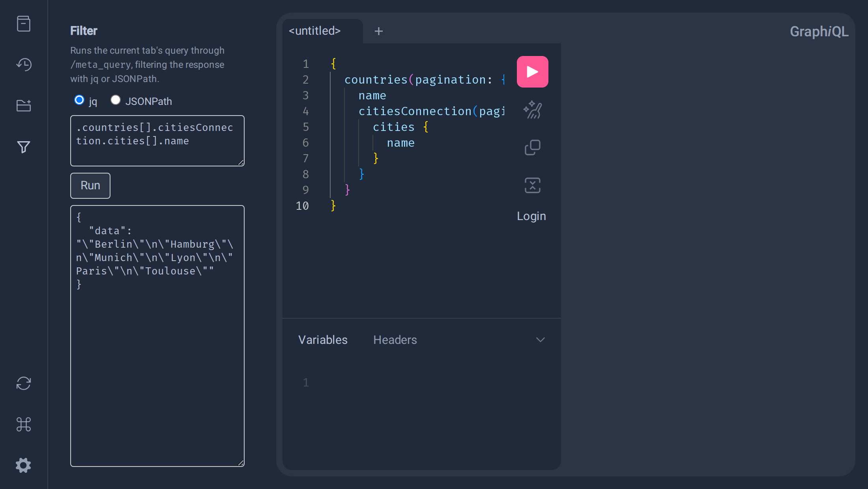Prettify the query with the broom icon
The image size is (868, 489).
click(533, 110)
